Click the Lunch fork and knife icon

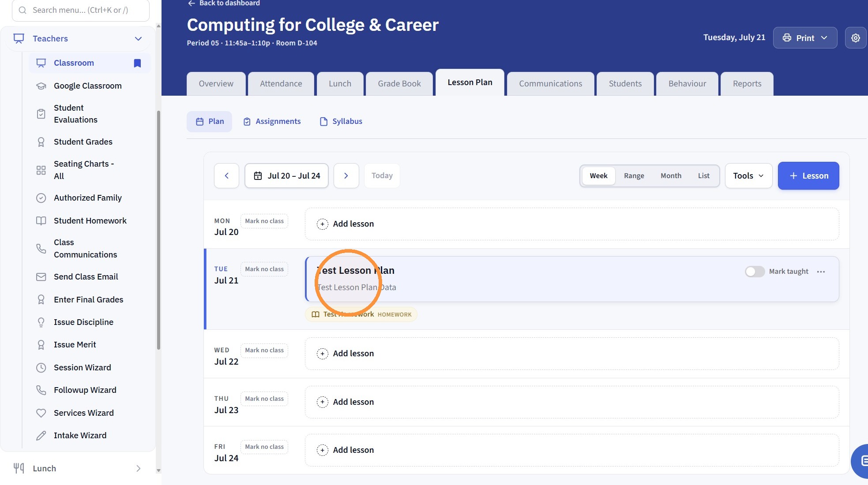tap(19, 468)
